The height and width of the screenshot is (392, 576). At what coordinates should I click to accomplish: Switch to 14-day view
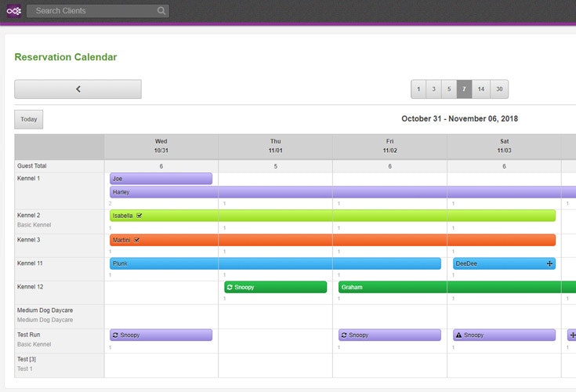[481, 89]
